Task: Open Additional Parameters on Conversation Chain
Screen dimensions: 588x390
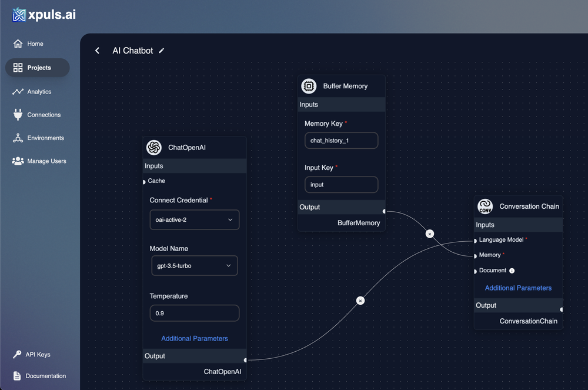Action: point(518,288)
